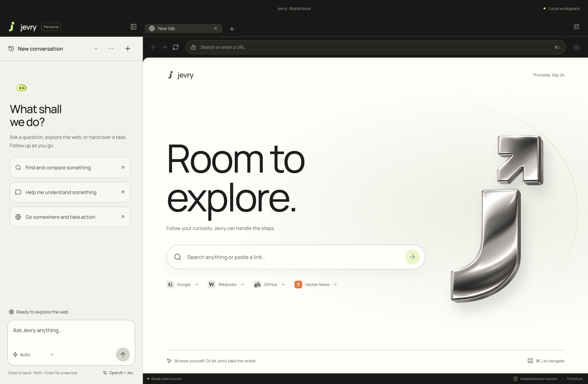Click the globe icon by Ready to explore
588x384 pixels.
pyautogui.click(x=11, y=312)
